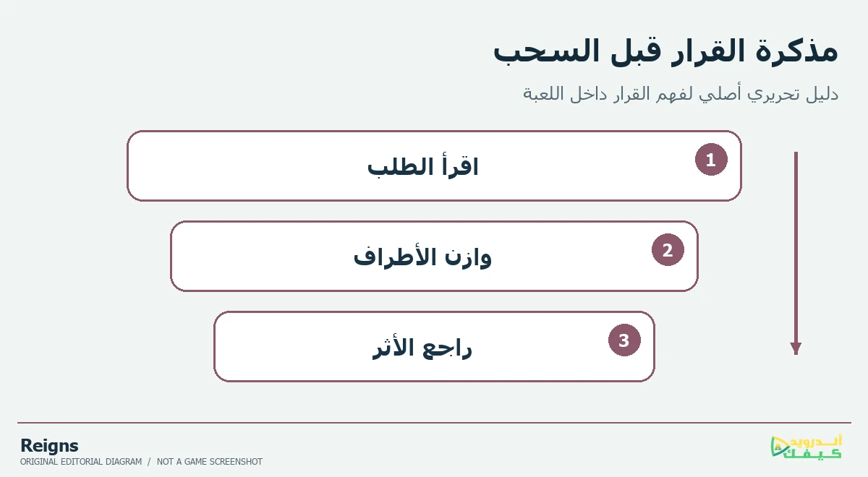Click the slash separator in footer
The width and height of the screenshot is (868, 477).
tap(148, 462)
